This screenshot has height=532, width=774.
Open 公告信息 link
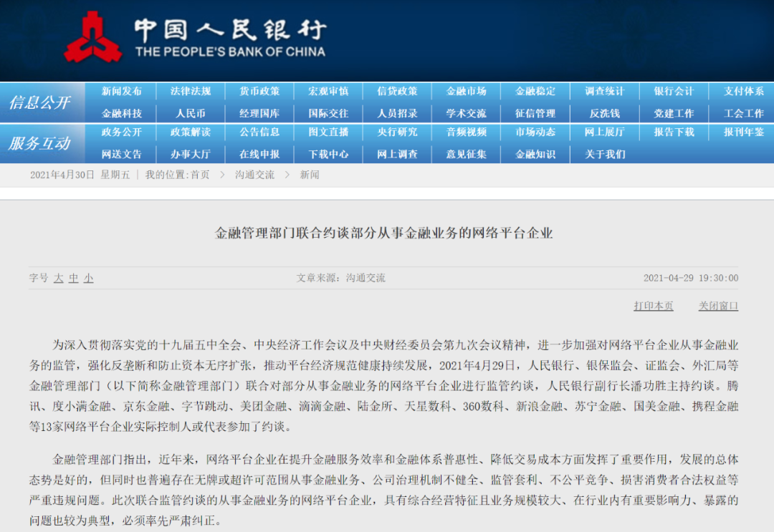coord(259,132)
